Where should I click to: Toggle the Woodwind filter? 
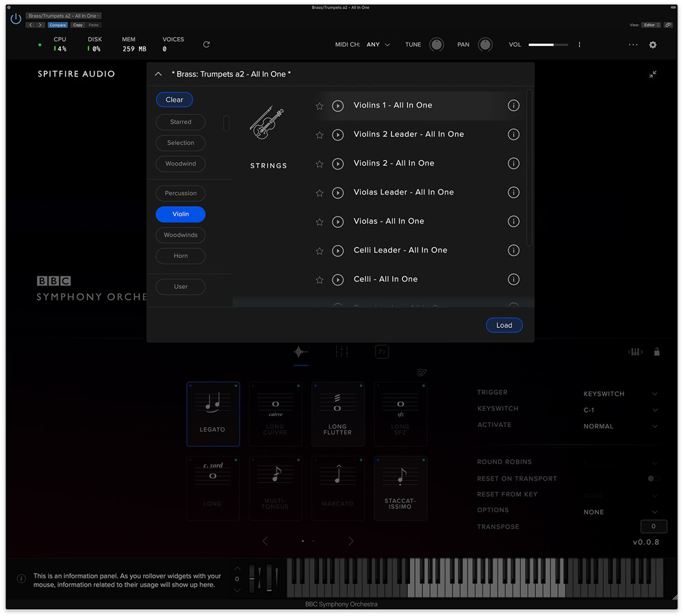(181, 164)
